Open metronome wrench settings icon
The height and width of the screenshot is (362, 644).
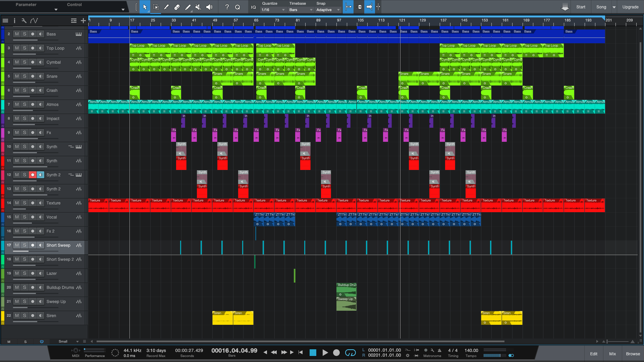pos(432,350)
